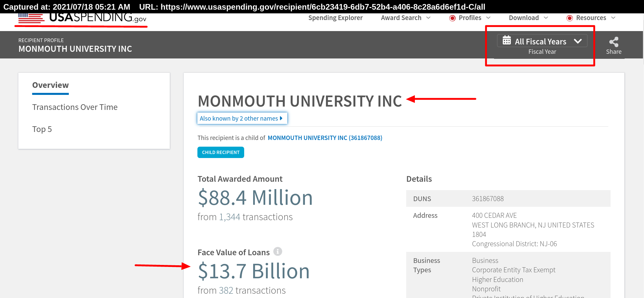644x298 pixels.
Task: Click the red dot icon beside Profiles
Action: (x=452, y=18)
